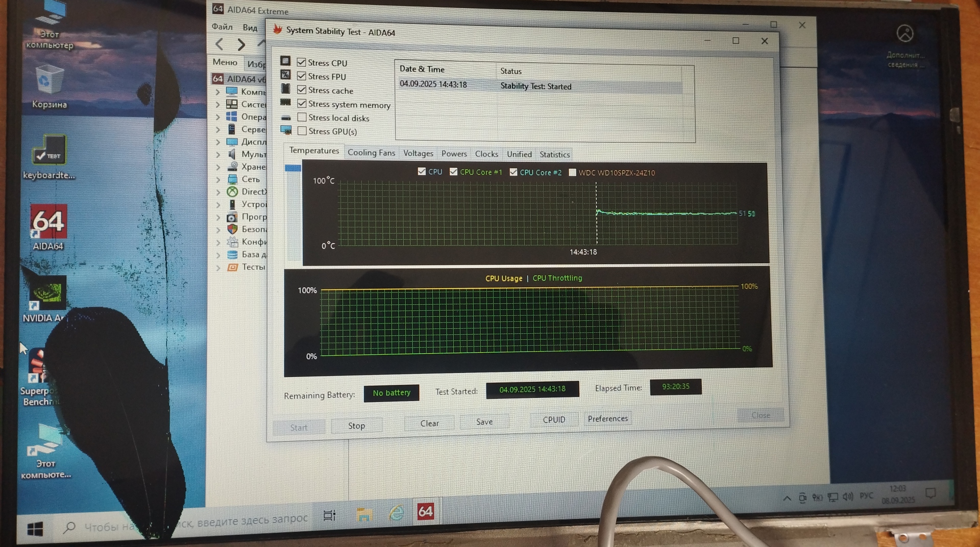980x547 pixels.
Task: Open the Statistics tab
Action: pos(554,155)
